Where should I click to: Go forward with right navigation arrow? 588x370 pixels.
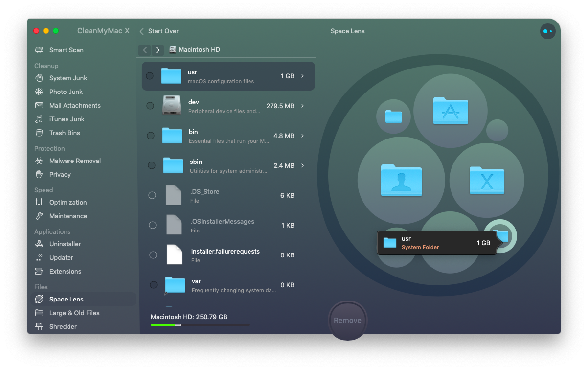coord(158,50)
